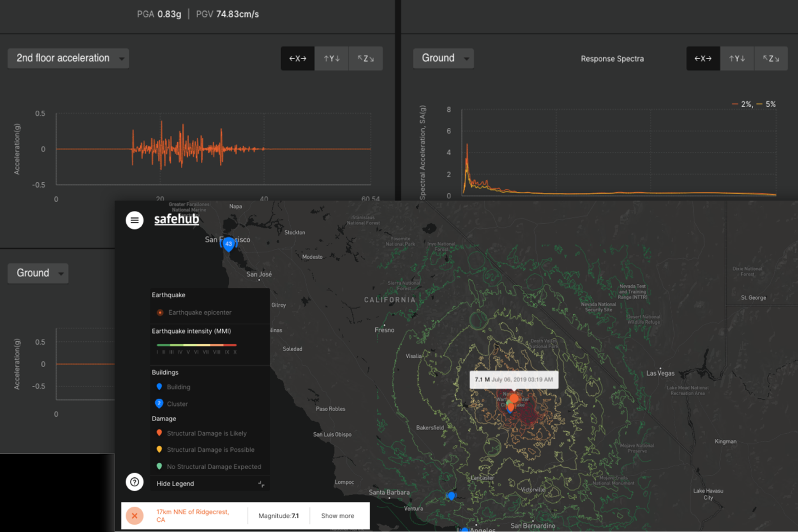Image resolution: width=798 pixels, height=532 pixels.
Task: Click blue building marker near Ventura
Action: [x=451, y=495]
